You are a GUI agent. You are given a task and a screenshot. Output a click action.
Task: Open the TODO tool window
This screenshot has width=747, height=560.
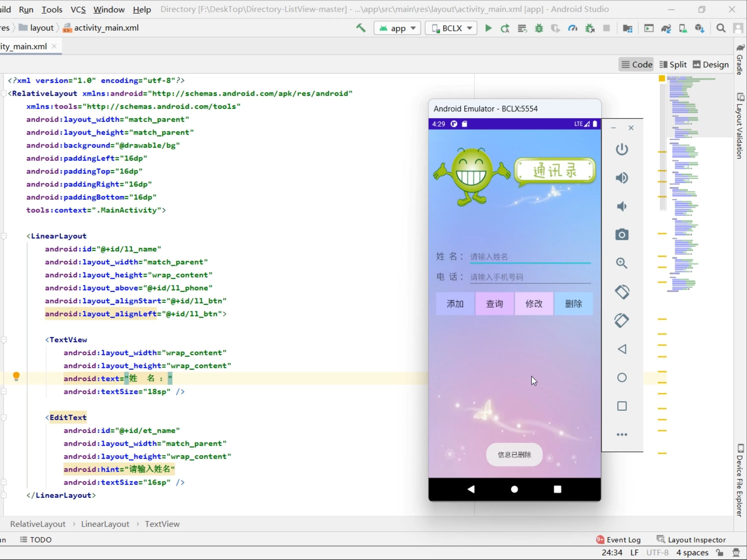(x=36, y=540)
